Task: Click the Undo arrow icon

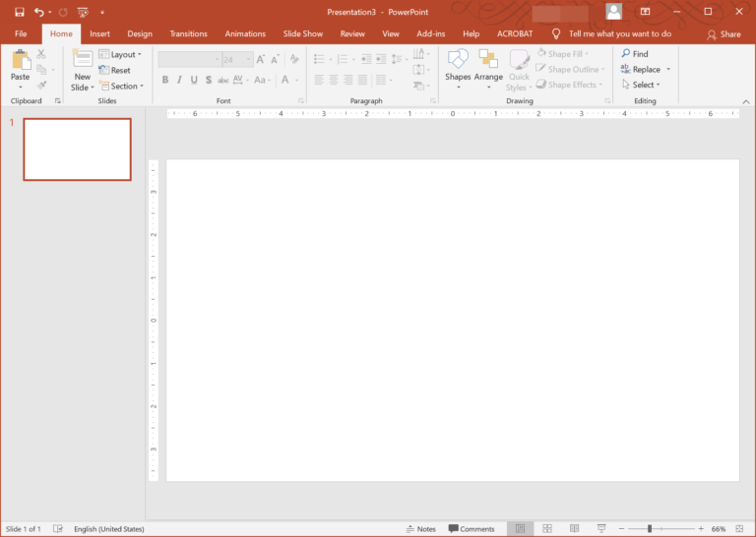Action: (38, 12)
